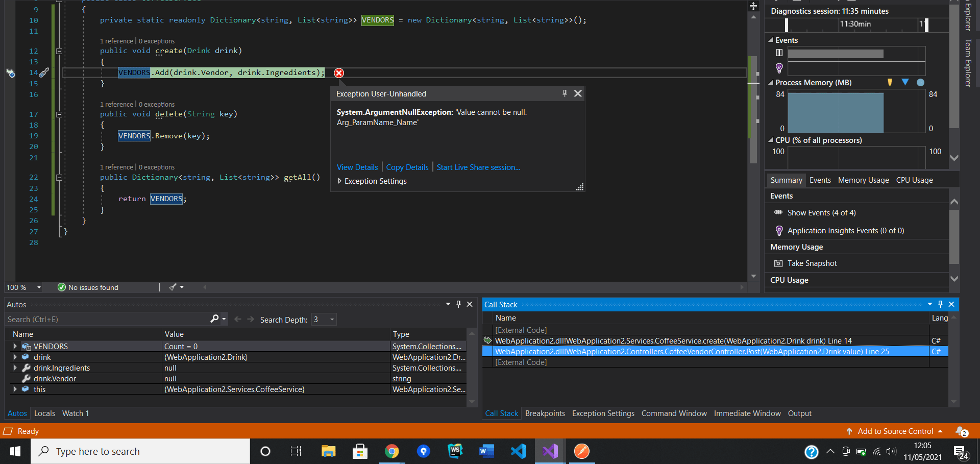
Task: Open Application Insights Events
Action: [845, 230]
